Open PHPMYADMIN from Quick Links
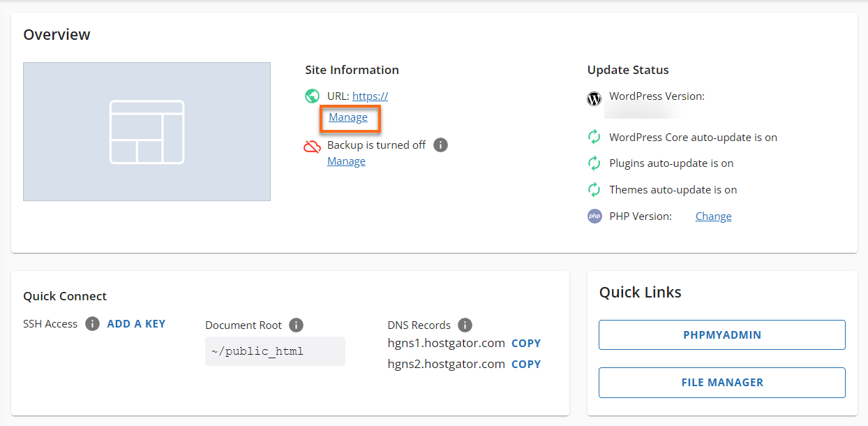Image resolution: width=868 pixels, height=426 pixels. click(721, 335)
